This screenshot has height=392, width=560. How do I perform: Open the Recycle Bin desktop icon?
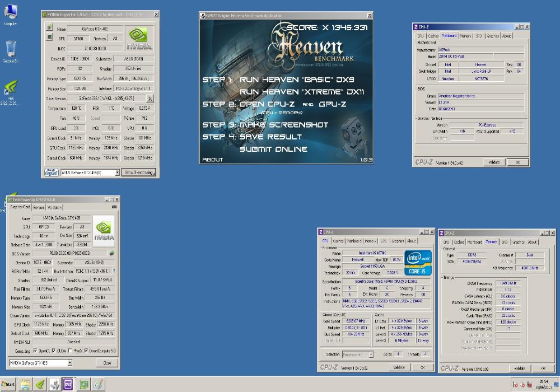pyautogui.click(x=11, y=51)
